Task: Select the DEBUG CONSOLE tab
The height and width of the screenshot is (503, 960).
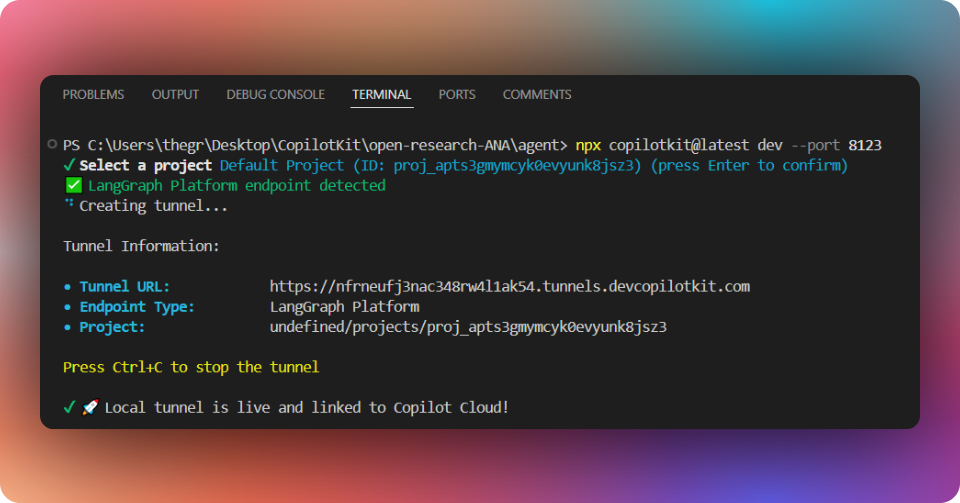Action: [x=276, y=94]
